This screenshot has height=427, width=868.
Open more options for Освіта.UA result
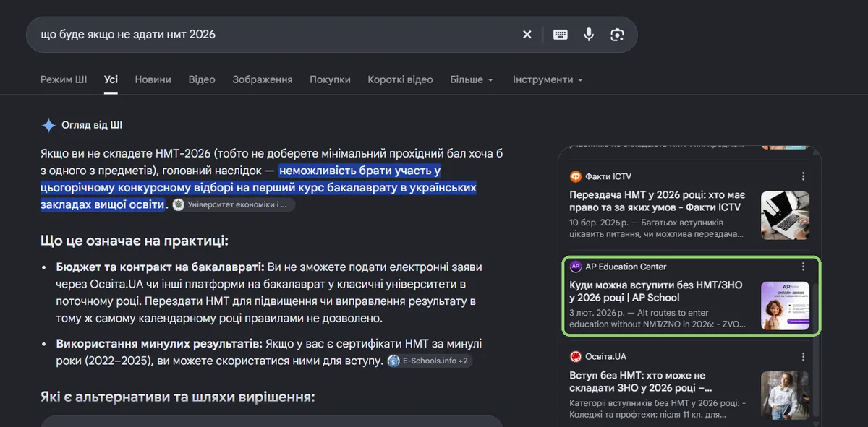click(x=803, y=357)
